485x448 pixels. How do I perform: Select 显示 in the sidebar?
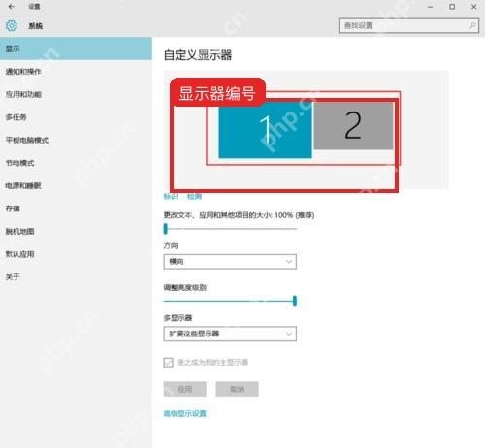(76, 48)
